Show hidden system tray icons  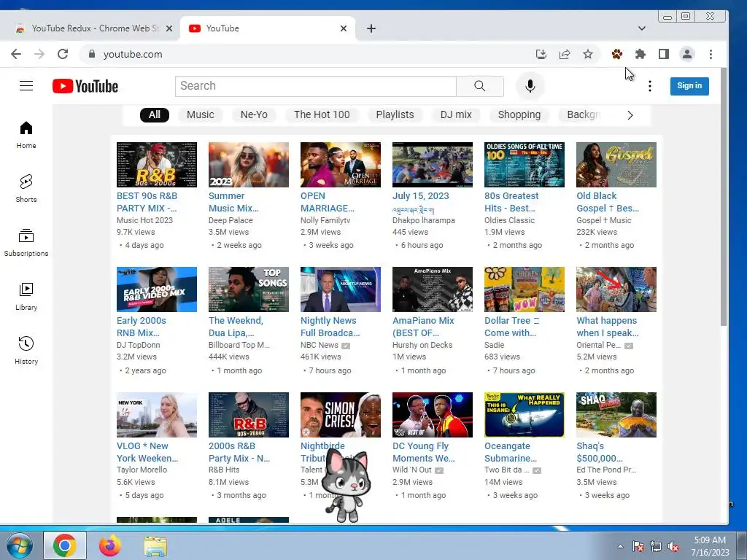click(620, 546)
